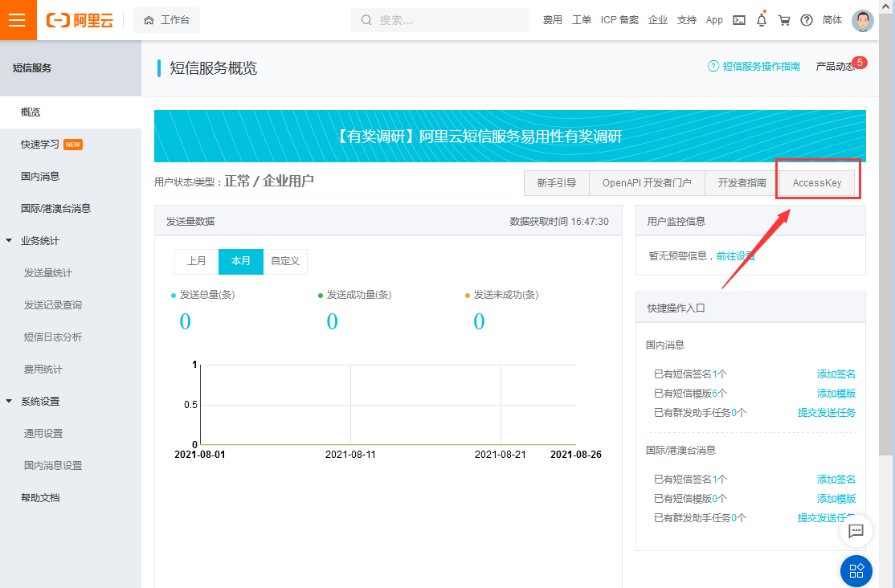
Task: Click the 阿里云 logo
Action: [80, 20]
